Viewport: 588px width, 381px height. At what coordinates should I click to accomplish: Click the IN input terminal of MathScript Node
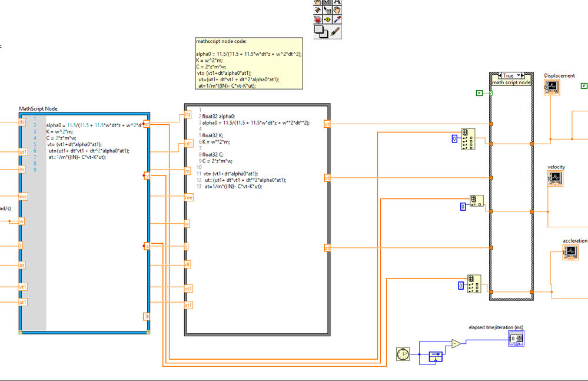(22, 122)
